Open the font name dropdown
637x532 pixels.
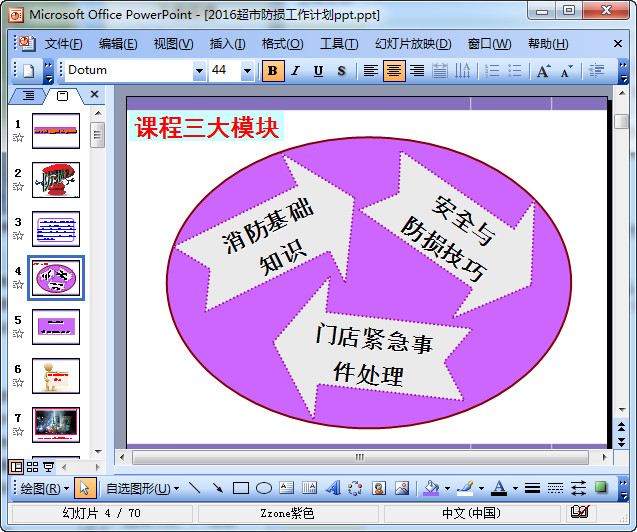click(x=199, y=71)
